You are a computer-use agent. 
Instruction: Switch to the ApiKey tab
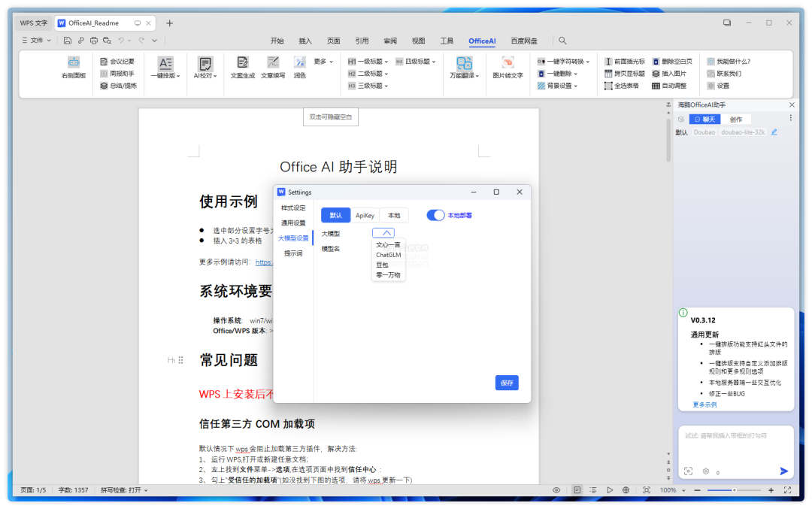(x=365, y=216)
